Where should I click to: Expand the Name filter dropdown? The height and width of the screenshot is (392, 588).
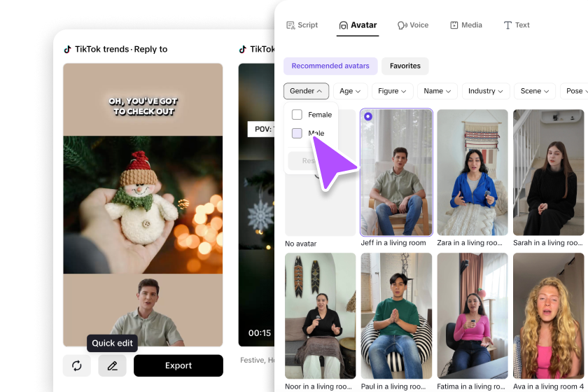pyautogui.click(x=437, y=91)
